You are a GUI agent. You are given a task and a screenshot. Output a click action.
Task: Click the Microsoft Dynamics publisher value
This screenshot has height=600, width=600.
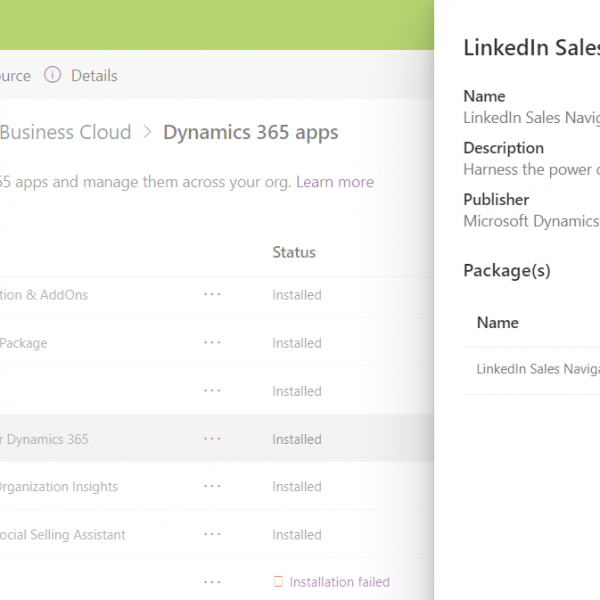[532, 221]
